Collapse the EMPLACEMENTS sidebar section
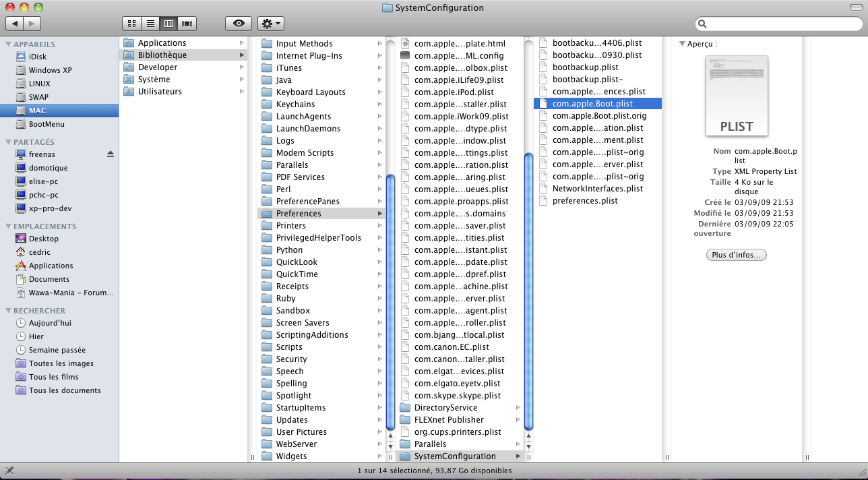 coord(9,227)
